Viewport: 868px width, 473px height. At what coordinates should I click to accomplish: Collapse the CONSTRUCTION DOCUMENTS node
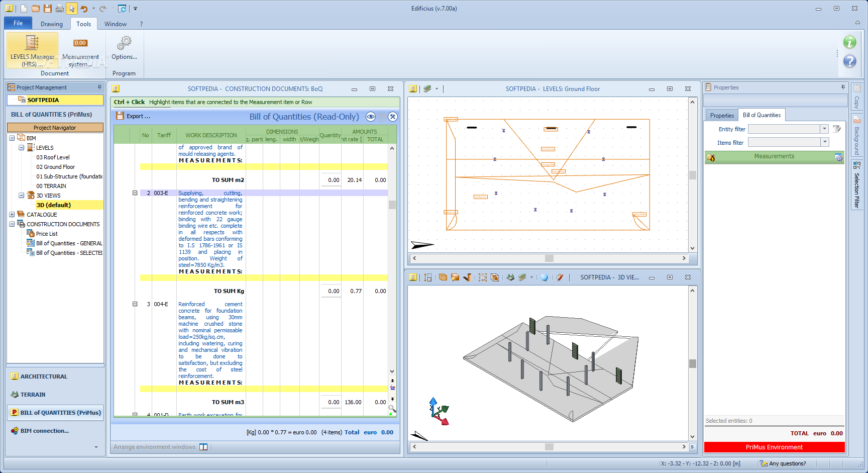click(12, 224)
